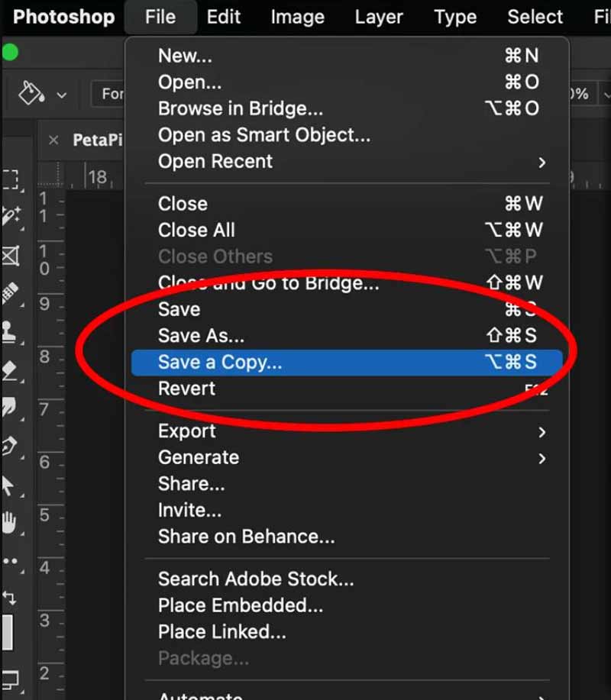Image resolution: width=611 pixels, height=700 pixels.
Task: Open the fill tool dropdown chevron
Action: (61, 93)
